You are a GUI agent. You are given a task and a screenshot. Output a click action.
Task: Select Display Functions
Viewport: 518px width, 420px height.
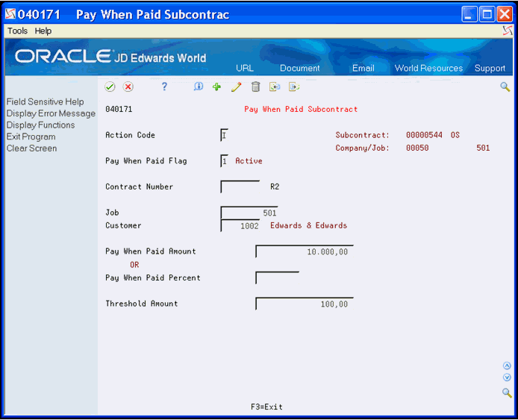tap(40, 125)
